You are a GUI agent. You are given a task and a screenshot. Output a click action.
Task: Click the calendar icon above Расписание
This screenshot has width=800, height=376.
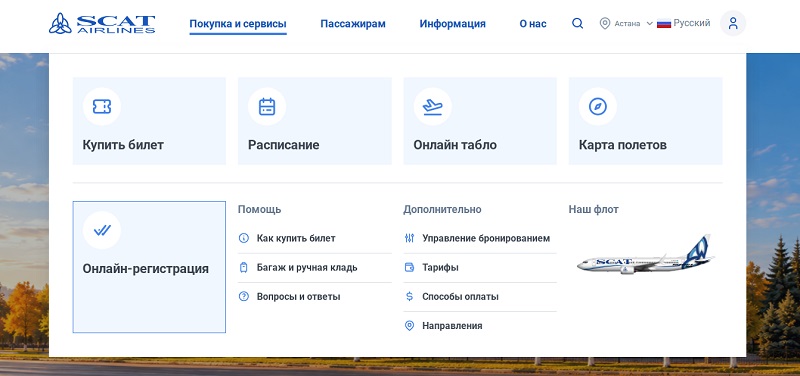[x=267, y=106]
